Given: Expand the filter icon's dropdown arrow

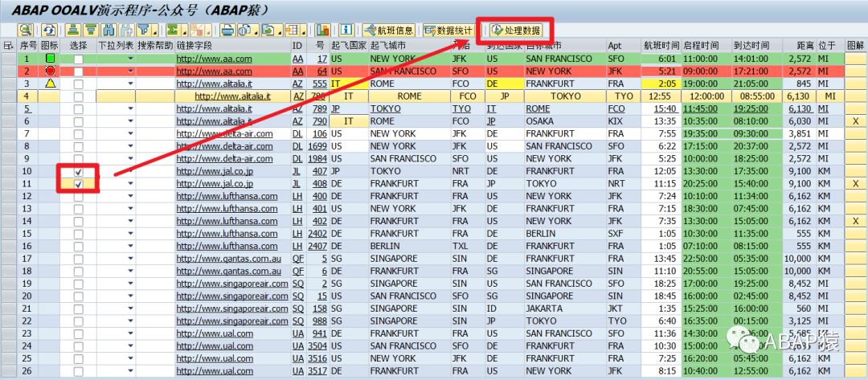Looking at the screenshot, I should coord(154,30).
